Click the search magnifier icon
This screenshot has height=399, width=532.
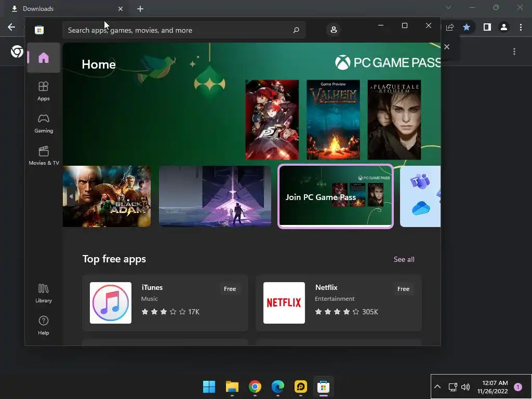pos(296,30)
